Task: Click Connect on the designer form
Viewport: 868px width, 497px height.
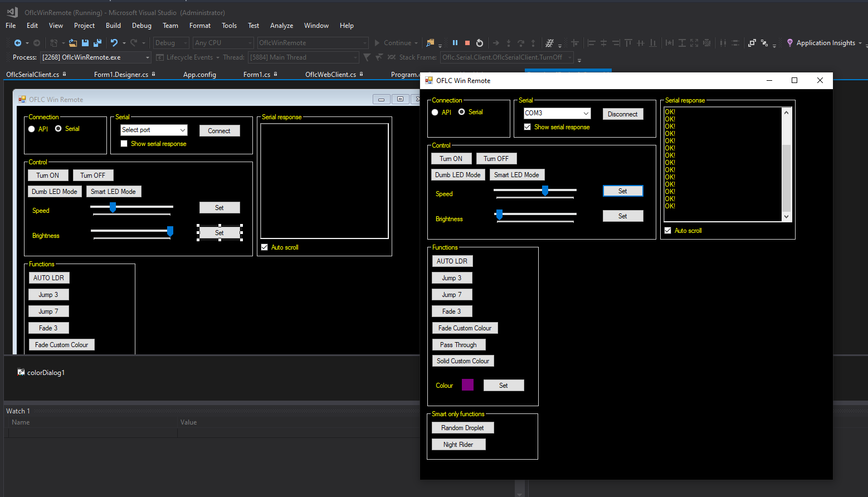Action: [x=220, y=131]
